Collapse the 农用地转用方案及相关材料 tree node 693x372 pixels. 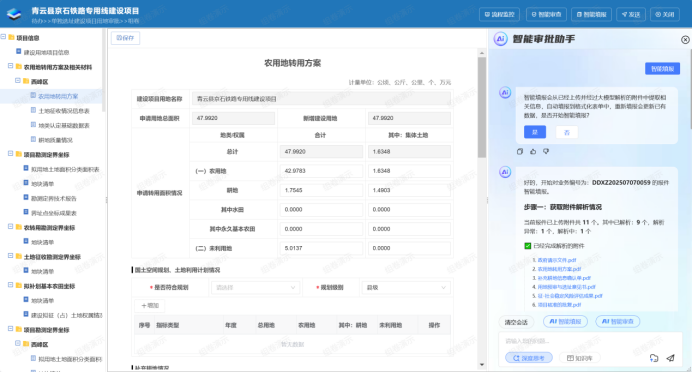(10, 66)
